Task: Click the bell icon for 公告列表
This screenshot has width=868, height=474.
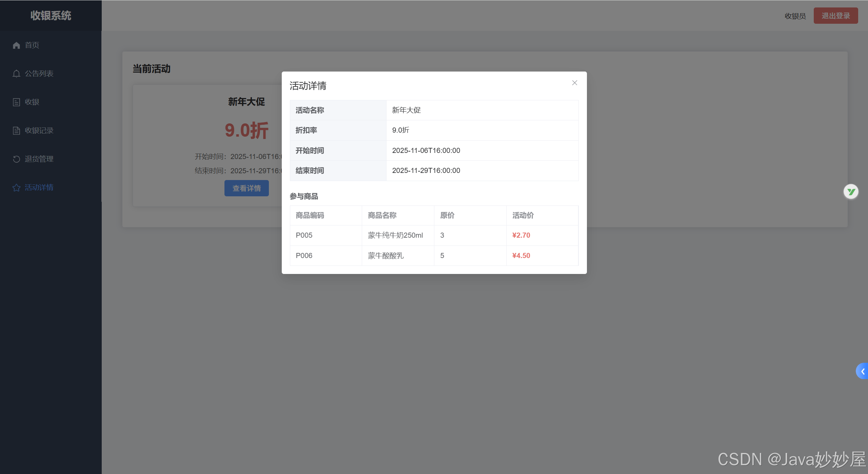Action: (x=16, y=74)
